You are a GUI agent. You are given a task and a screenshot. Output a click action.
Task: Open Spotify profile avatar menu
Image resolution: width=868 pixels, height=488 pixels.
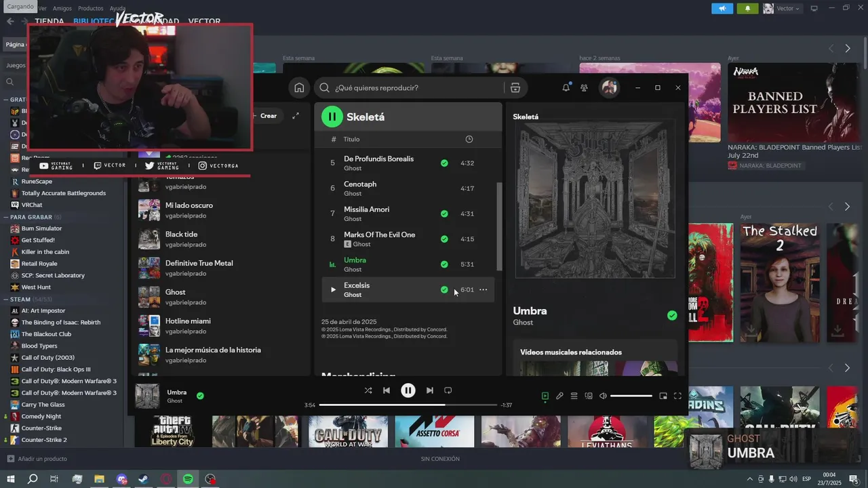(x=609, y=87)
